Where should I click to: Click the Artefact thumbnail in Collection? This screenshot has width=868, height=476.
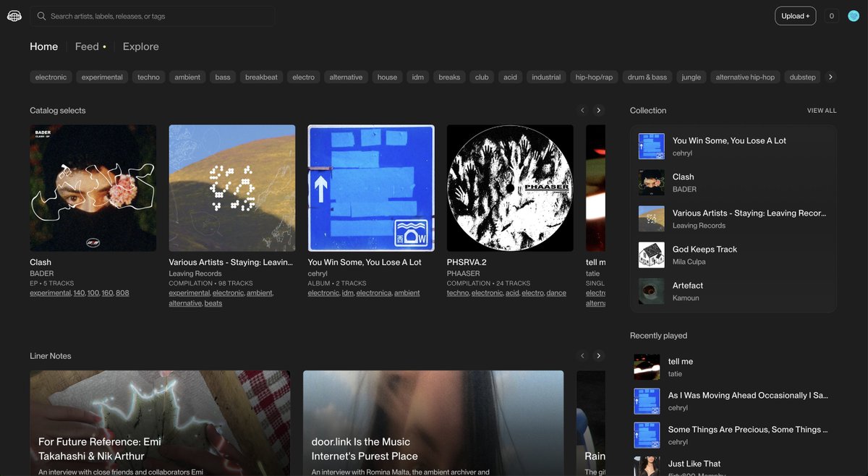(x=651, y=291)
